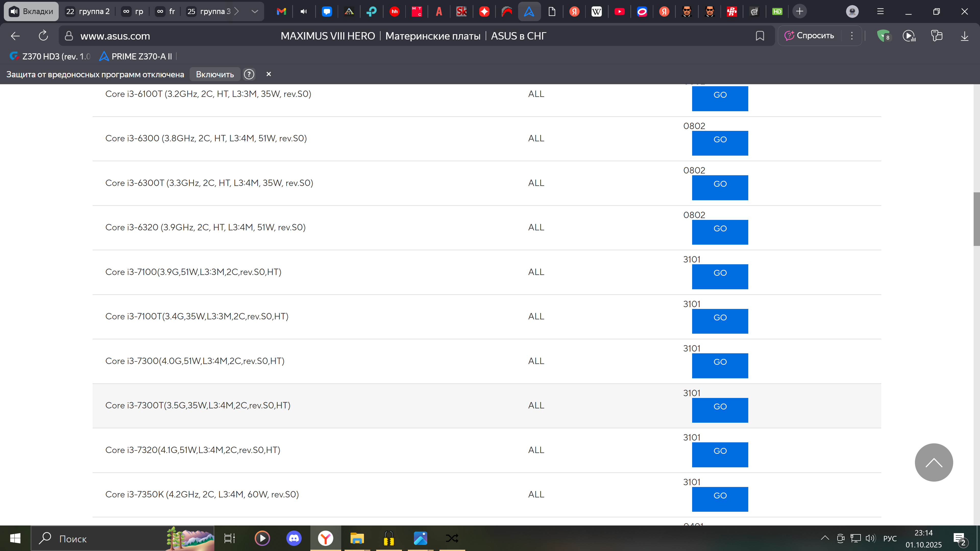
Task: Open the protection help question icon
Action: tap(249, 74)
